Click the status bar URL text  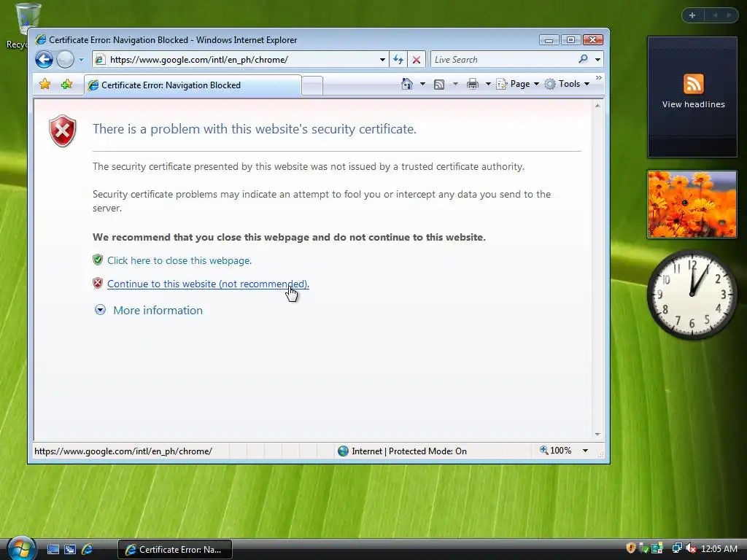[123, 451]
